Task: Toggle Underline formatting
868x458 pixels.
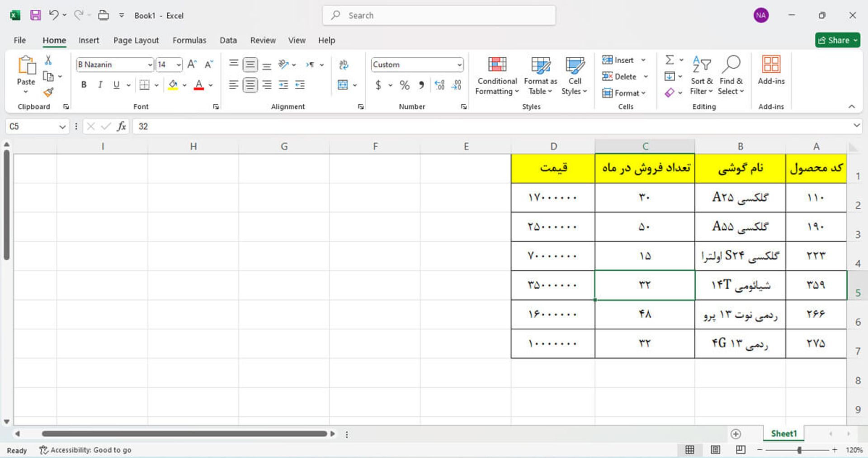Action: 116,85
